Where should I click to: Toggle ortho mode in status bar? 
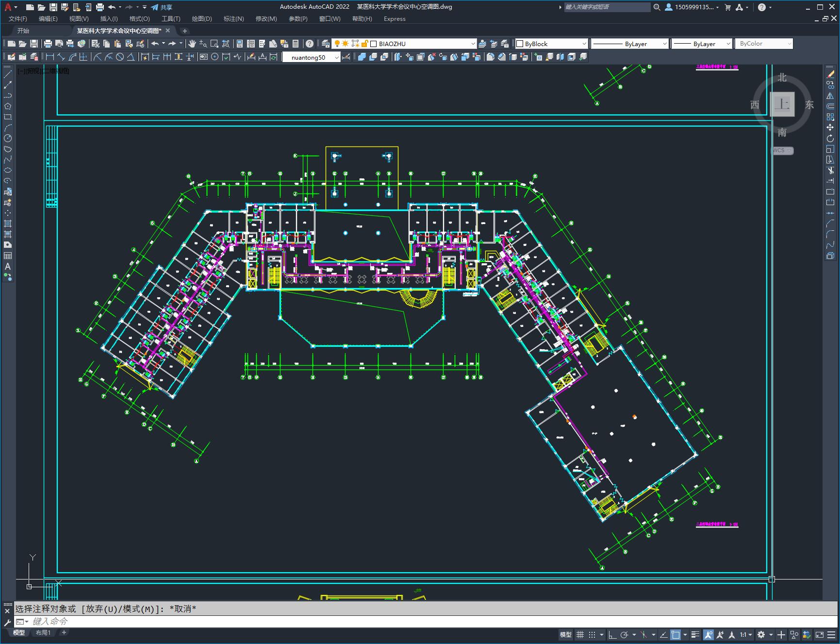click(x=612, y=634)
